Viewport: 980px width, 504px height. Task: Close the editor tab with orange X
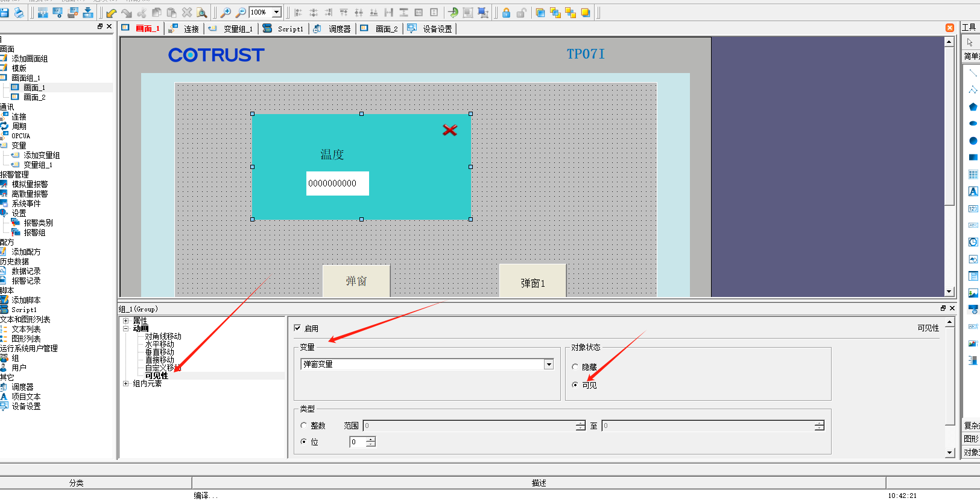(x=950, y=28)
